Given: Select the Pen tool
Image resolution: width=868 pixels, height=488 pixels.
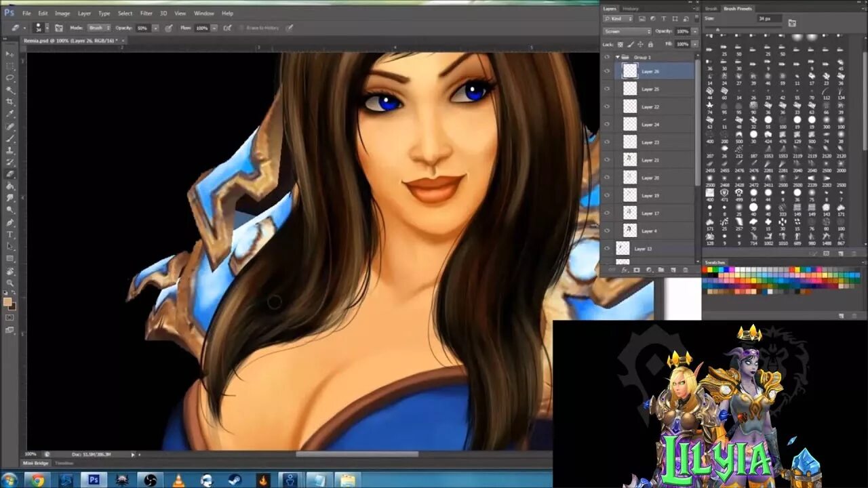Looking at the screenshot, I should point(9,222).
